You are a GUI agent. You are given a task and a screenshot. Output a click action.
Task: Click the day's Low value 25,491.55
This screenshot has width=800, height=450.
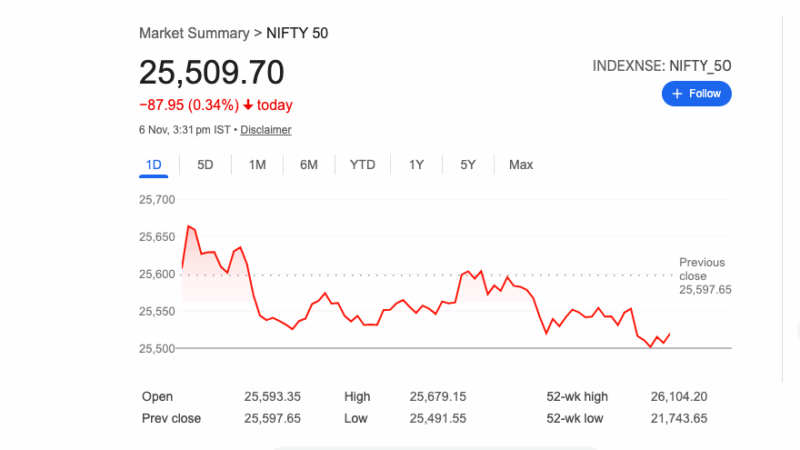tap(438, 418)
